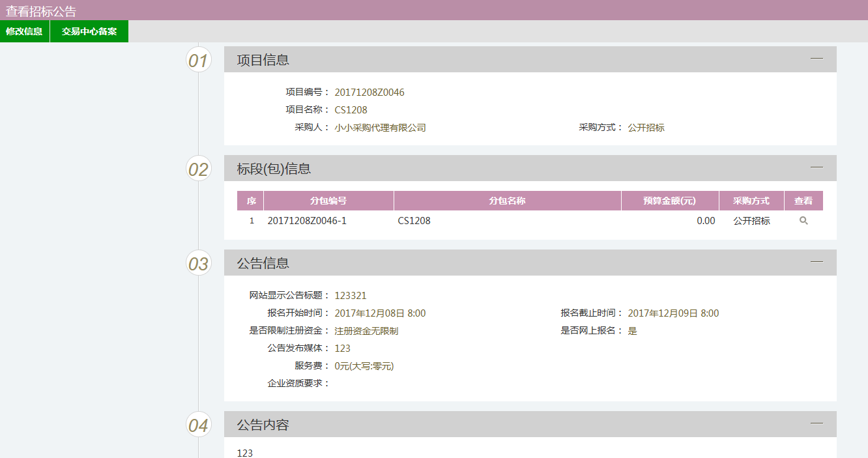Click the 序 column header
Screen dimensions: 868x458
(x=251, y=201)
